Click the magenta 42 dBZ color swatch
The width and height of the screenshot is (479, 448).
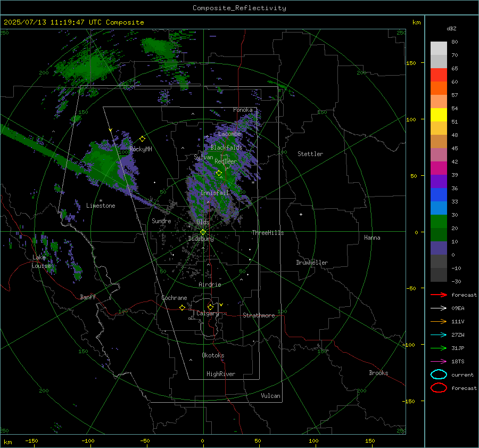point(439,168)
